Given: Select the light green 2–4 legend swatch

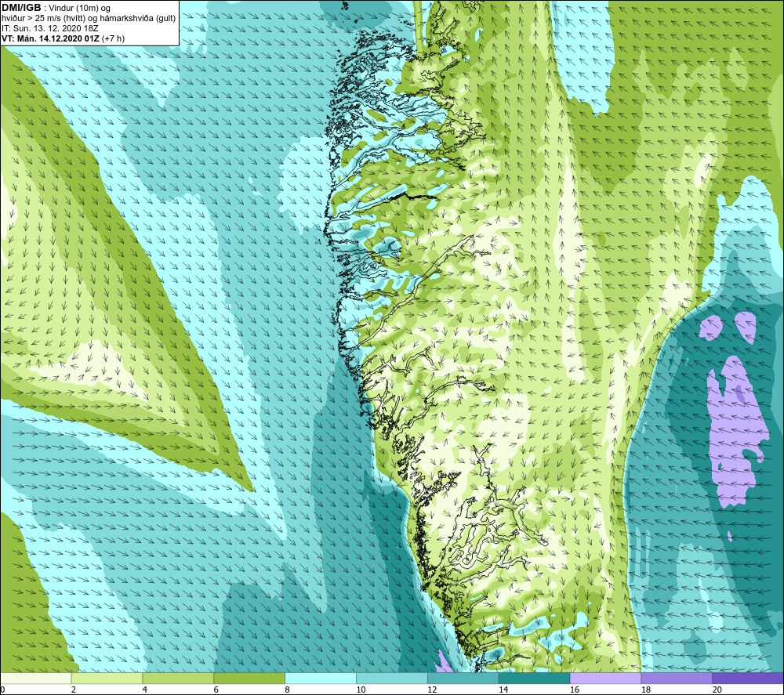Looking at the screenshot, I should 107,679.
